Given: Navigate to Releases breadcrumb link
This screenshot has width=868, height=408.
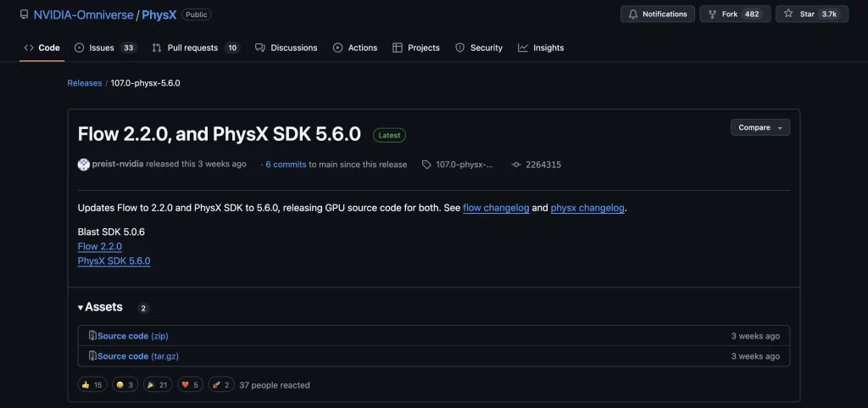Looking at the screenshot, I should 85,83.
